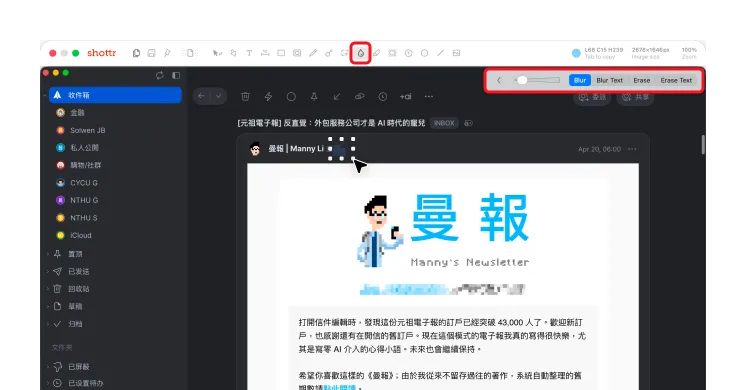Click the color picker circle in Shottr
744x390 pixels.
pos(576,53)
